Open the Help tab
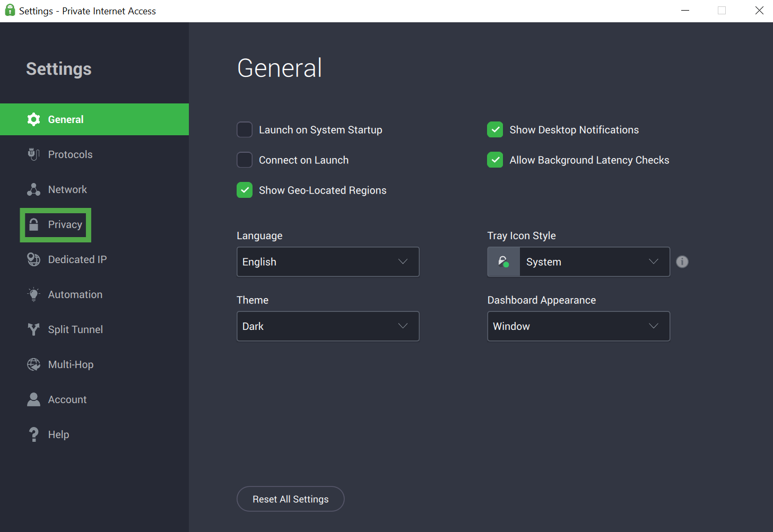Image resolution: width=773 pixels, height=532 pixels. click(94, 434)
